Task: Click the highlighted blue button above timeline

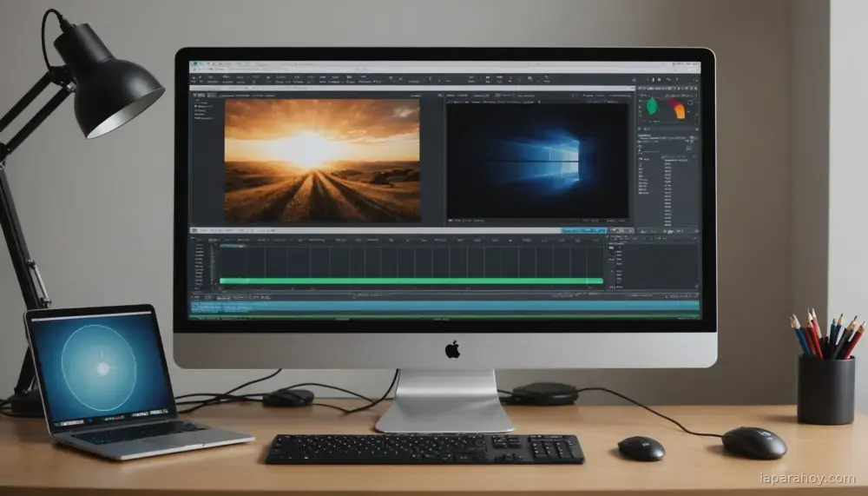Action: [583, 230]
